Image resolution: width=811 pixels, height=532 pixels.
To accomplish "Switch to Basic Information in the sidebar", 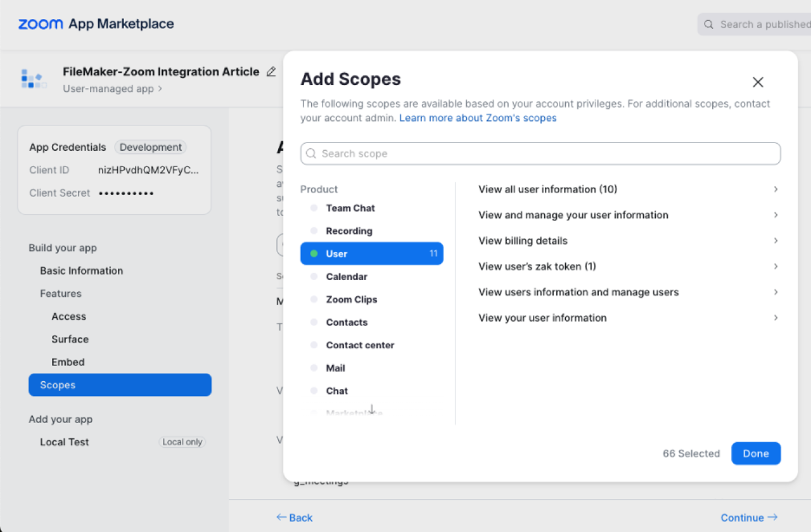I will [x=81, y=270].
